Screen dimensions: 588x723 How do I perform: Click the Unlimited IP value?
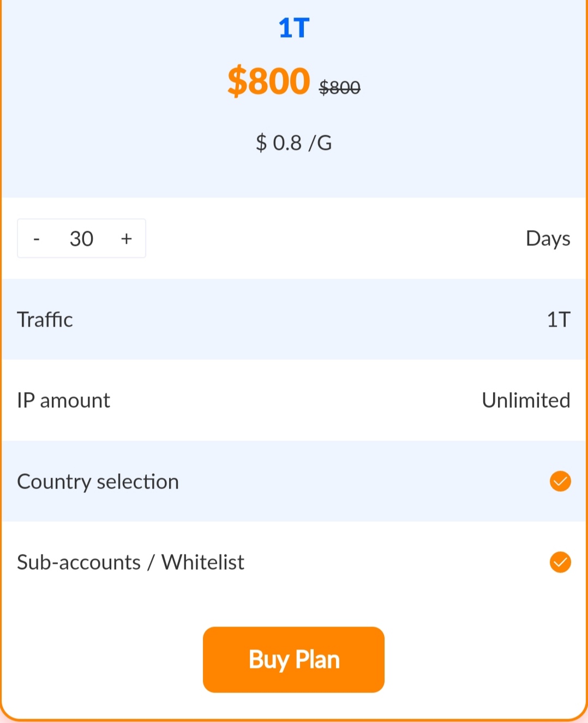coord(526,400)
